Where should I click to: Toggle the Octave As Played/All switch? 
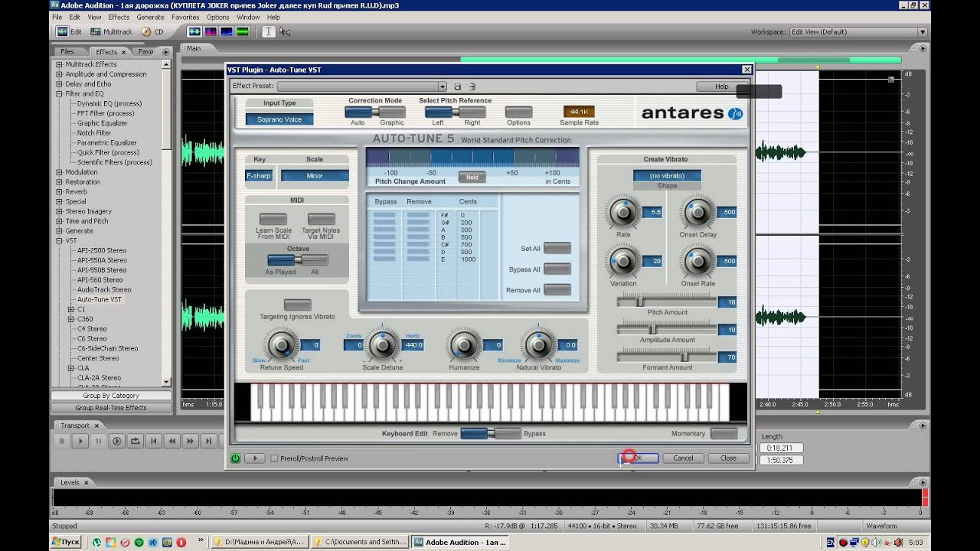click(297, 260)
